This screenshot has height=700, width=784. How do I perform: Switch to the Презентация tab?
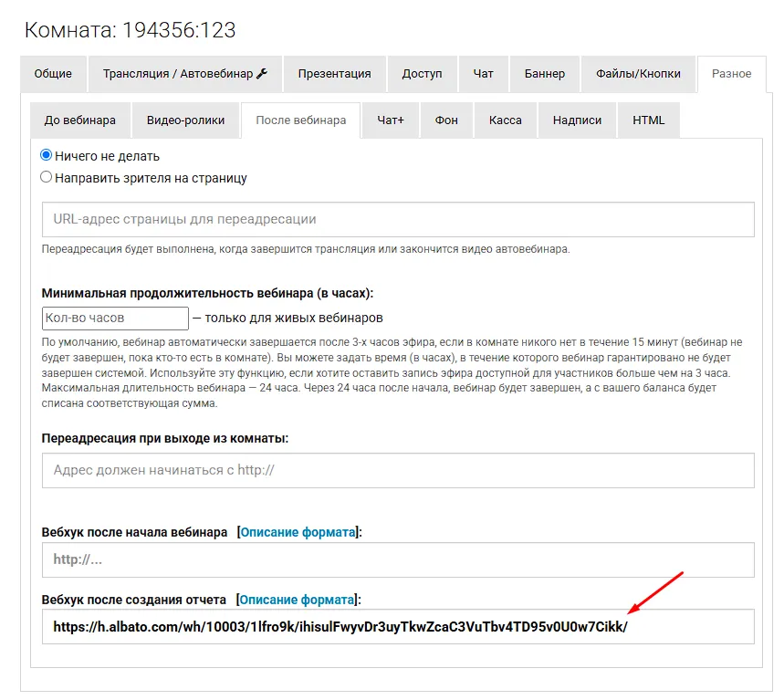(x=334, y=74)
